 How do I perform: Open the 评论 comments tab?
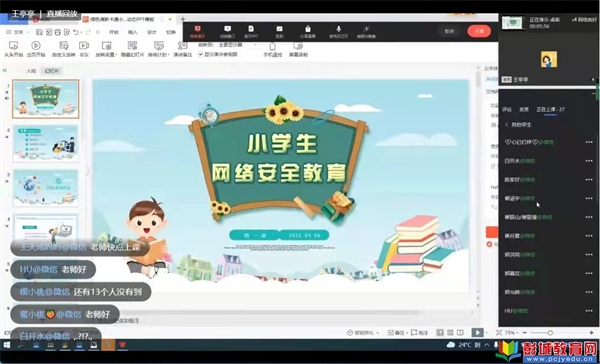coord(507,109)
